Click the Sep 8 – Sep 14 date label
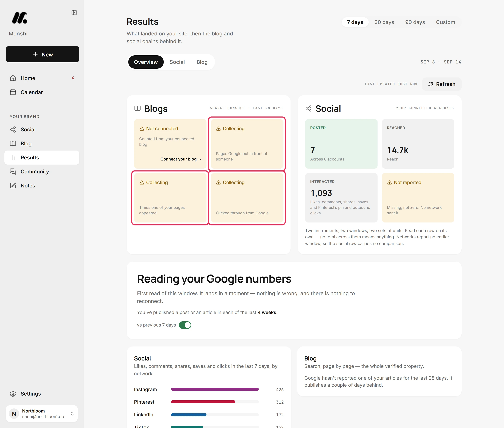The height and width of the screenshot is (428, 504). [441, 62]
